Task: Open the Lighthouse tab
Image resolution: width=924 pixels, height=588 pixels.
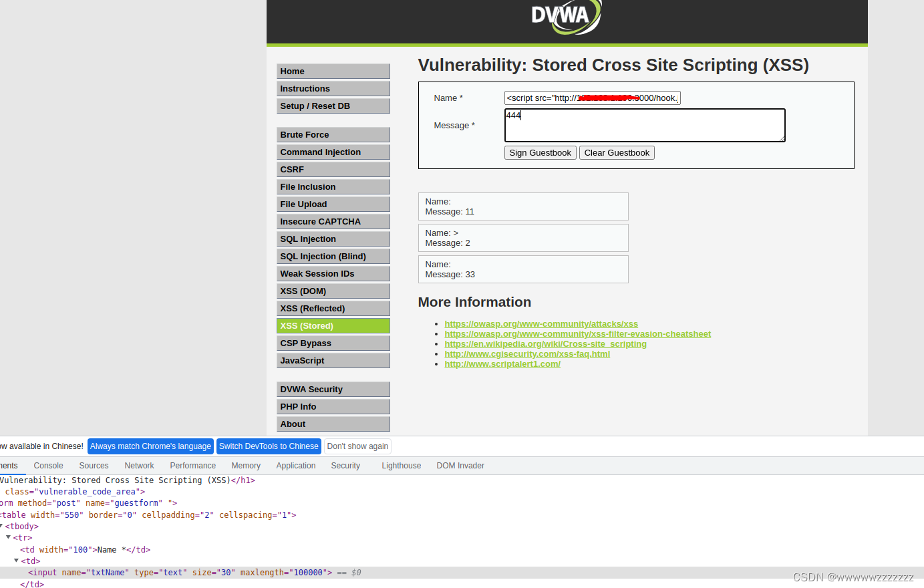Action: [402, 466]
